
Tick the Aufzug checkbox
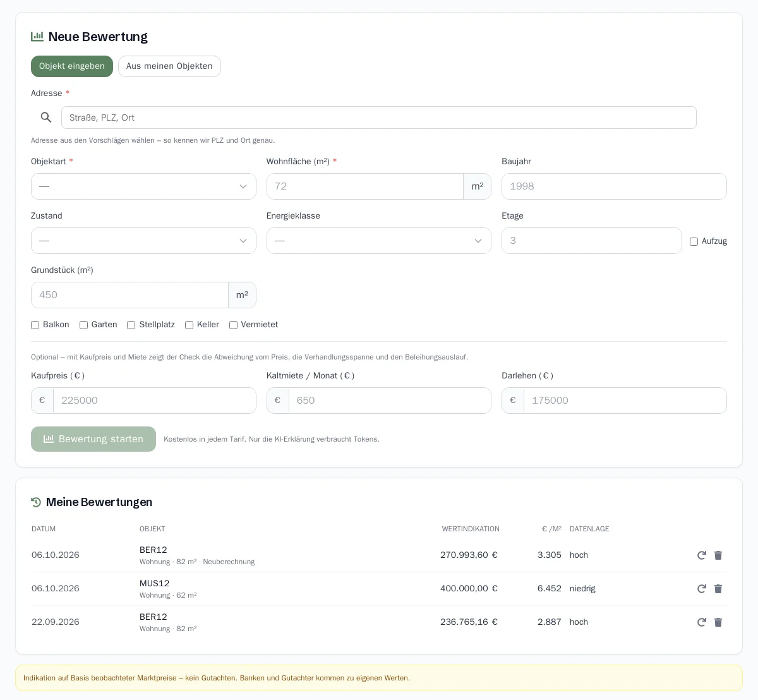(x=694, y=241)
